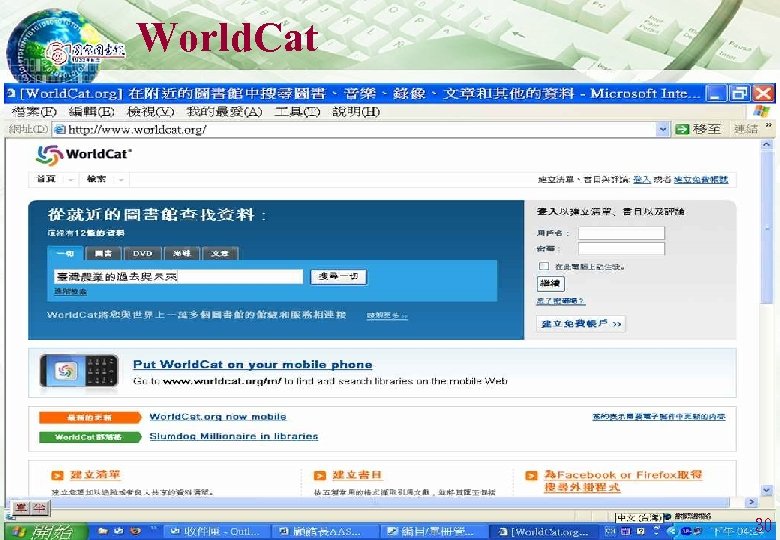This screenshot has height=540, width=780.
Task: Expand the 檢索 dropdown arrow
Action: coord(121,180)
